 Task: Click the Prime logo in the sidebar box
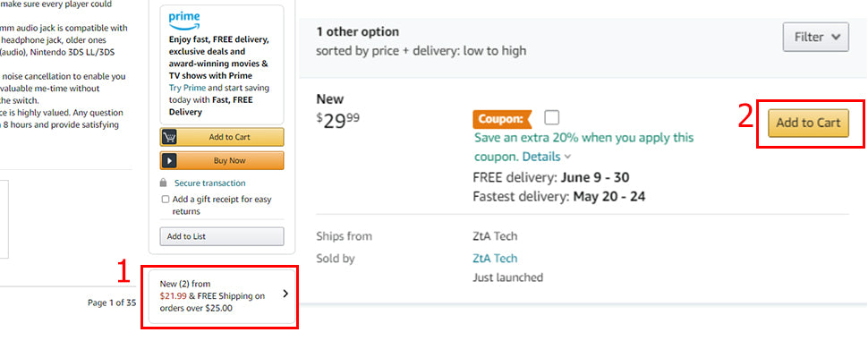(x=184, y=21)
